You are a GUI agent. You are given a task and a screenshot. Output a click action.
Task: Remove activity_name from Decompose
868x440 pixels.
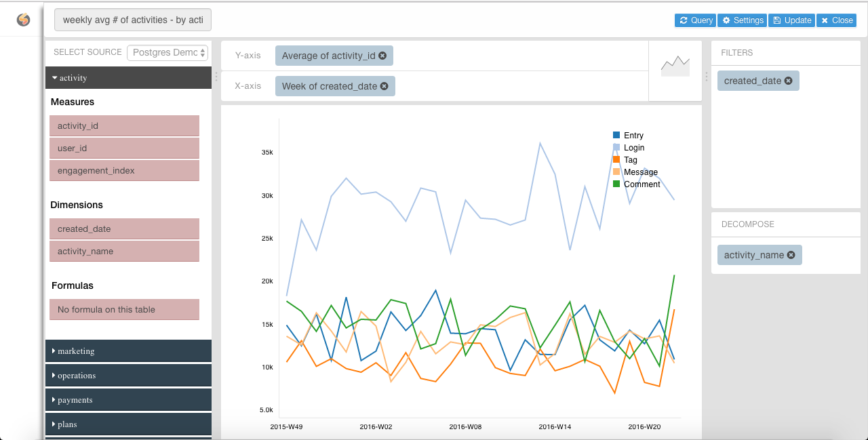(x=791, y=255)
